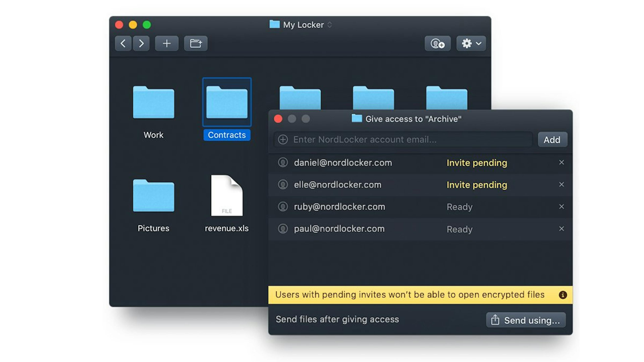Viewport: 644px width, 362px height.
Task: Click the NordLocker account email field
Action: (410, 139)
